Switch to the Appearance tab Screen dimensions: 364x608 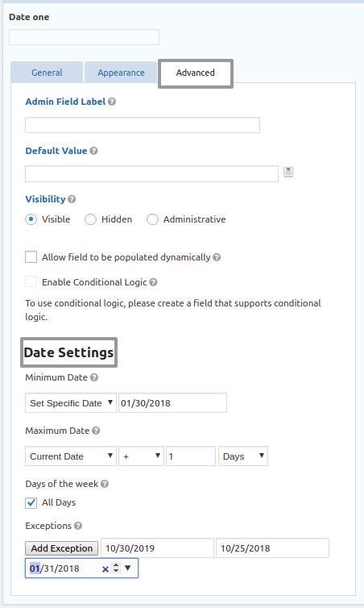[121, 73]
